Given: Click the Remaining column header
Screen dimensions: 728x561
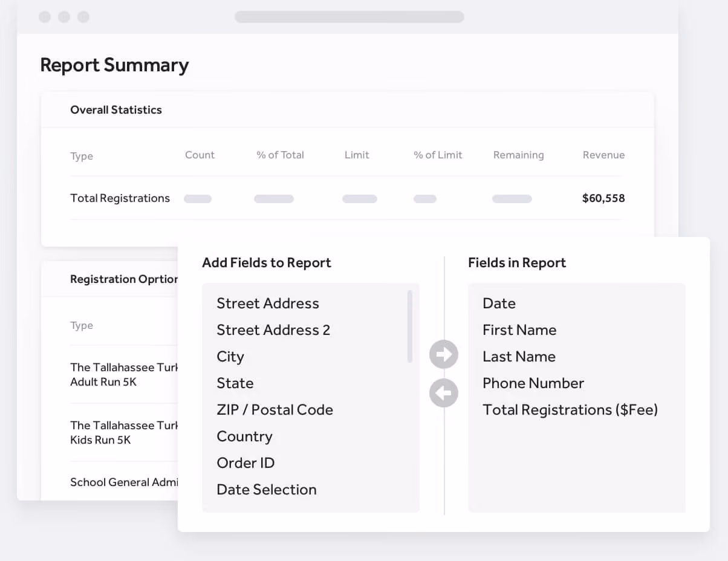Looking at the screenshot, I should 519,155.
